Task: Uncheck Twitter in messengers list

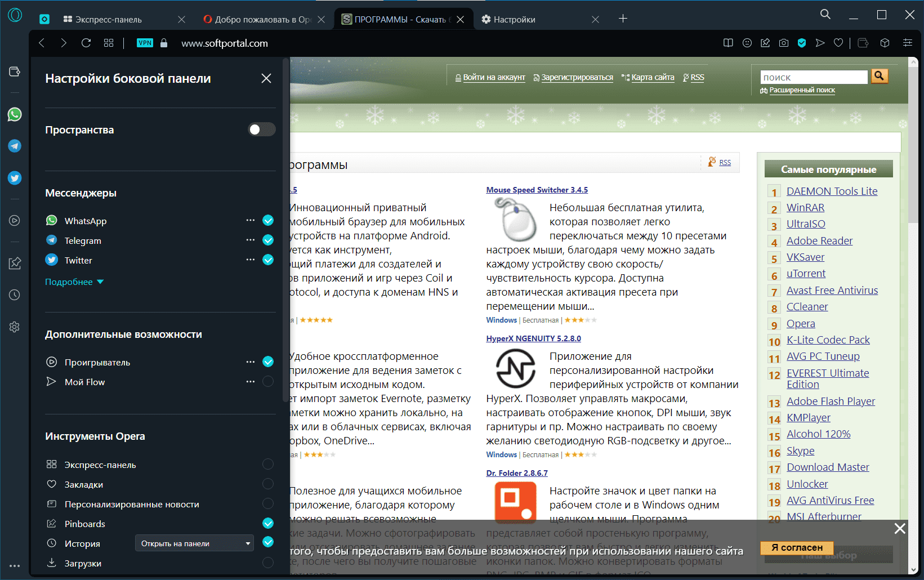Action: 268,260
